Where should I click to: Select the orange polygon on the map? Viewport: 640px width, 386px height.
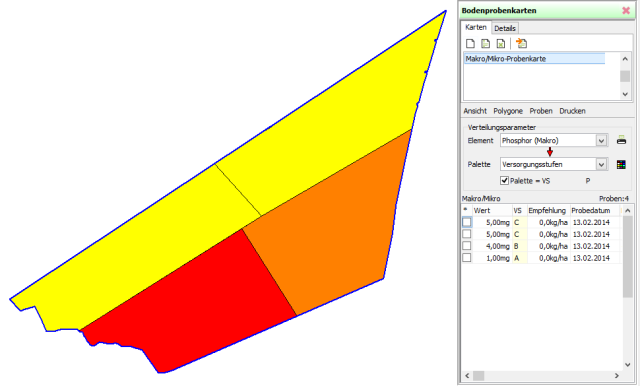pyautogui.click(x=335, y=228)
